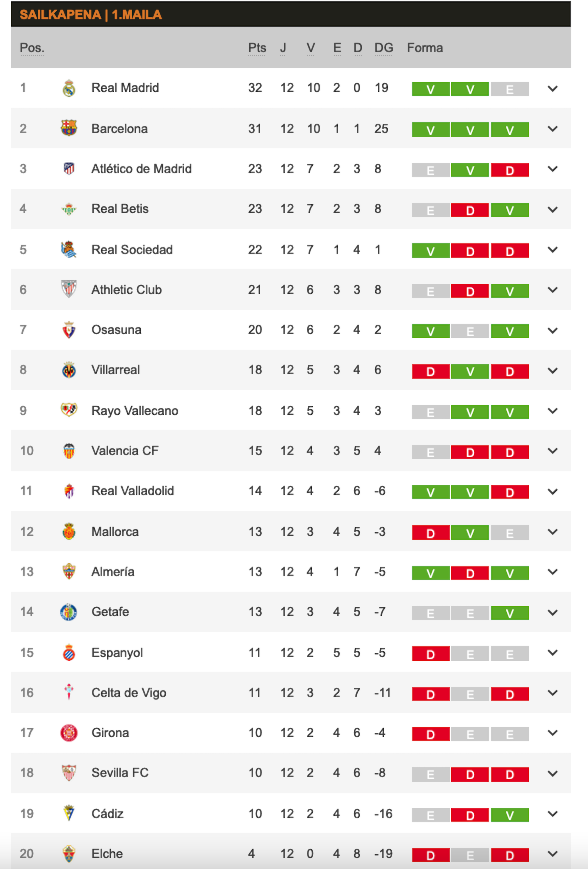
Task: Click the Atlético de Madrid crest icon
Action: pyautogui.click(x=69, y=169)
